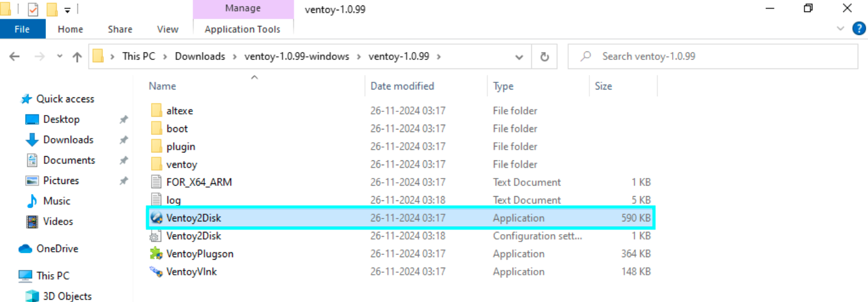Navigate to Downloads in the address breadcrumb

tap(199, 56)
